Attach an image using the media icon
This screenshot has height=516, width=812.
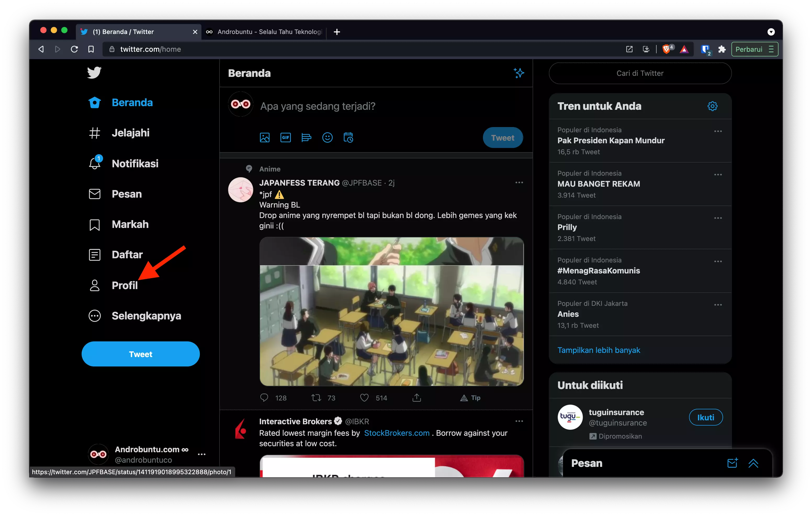coord(265,137)
